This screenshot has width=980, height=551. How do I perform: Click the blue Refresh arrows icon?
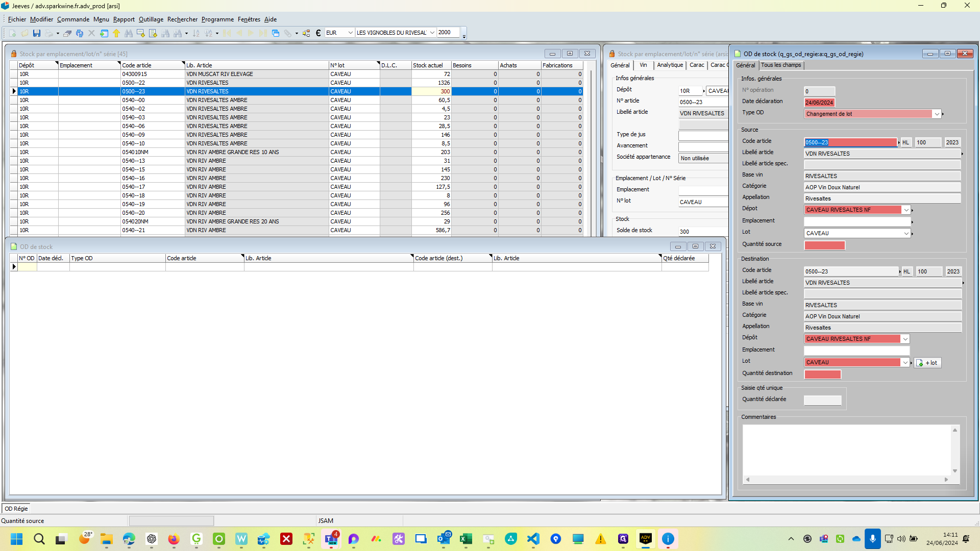[80, 33]
